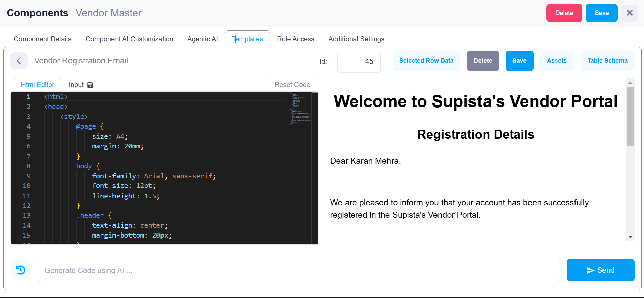Save the template with blue Save button

click(519, 61)
